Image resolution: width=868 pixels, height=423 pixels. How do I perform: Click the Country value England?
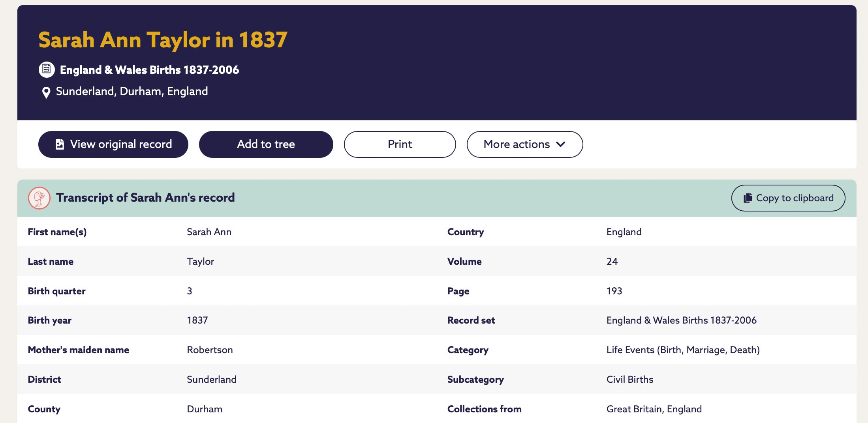point(624,232)
